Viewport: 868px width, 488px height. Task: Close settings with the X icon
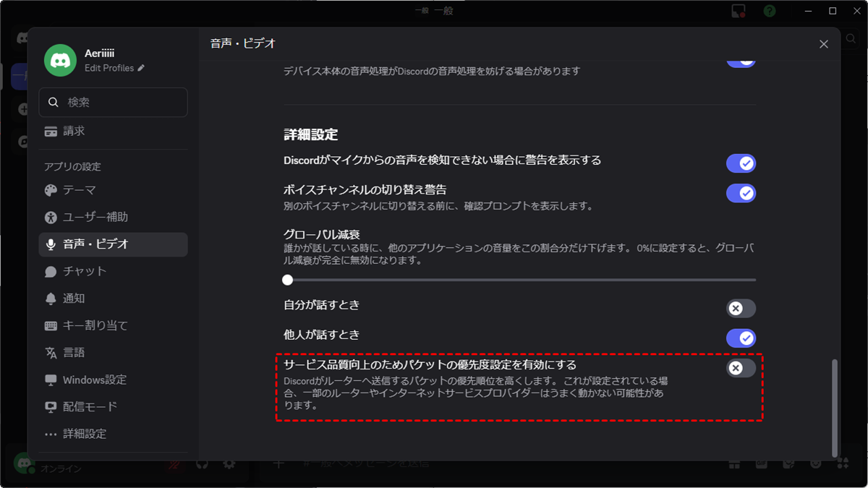(823, 44)
